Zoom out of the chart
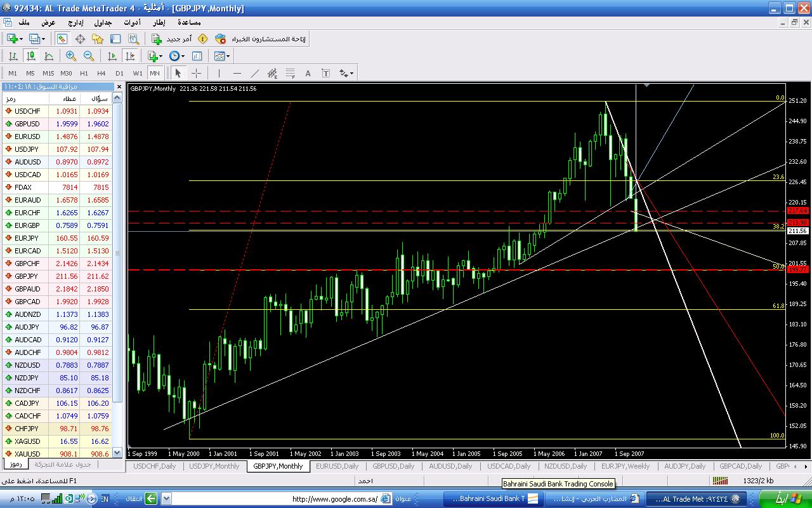812x508 pixels. (x=89, y=56)
